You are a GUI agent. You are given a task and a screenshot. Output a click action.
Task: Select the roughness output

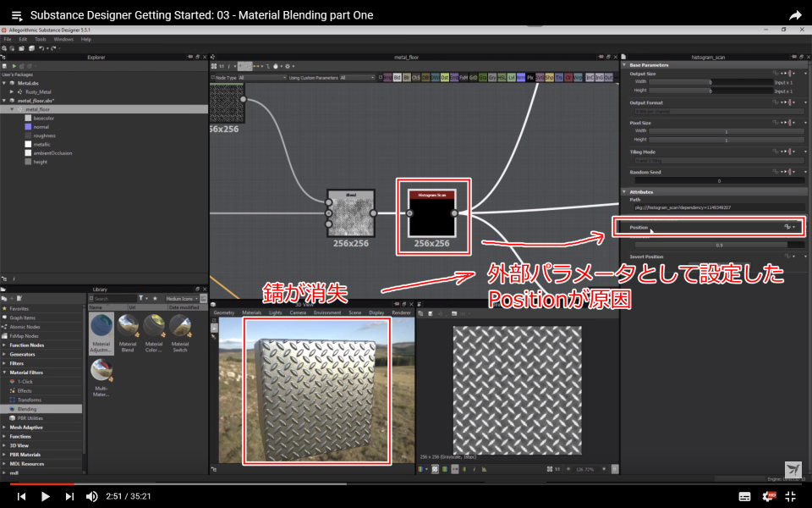click(x=43, y=135)
